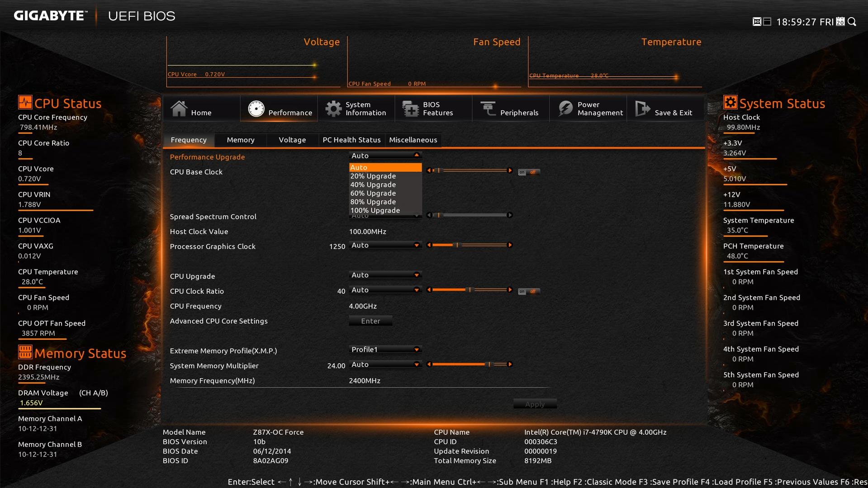The height and width of the screenshot is (488, 868).
Task: Click the Memory Status module icon
Action: tap(25, 352)
